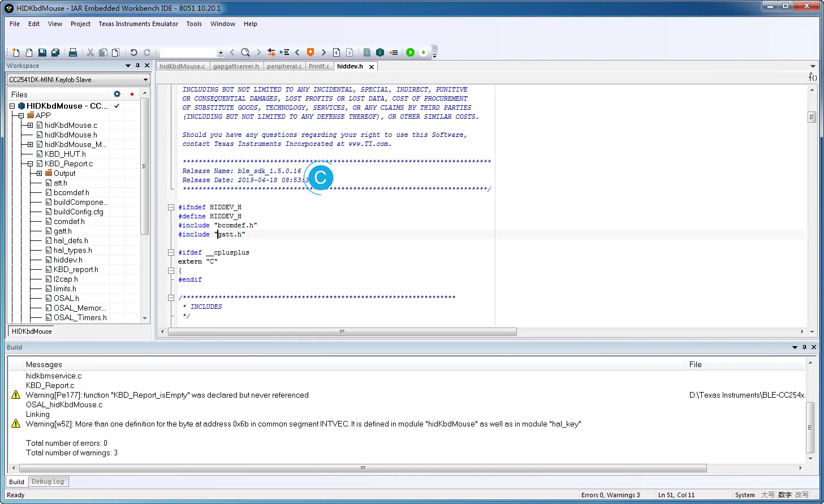Click the Compile file icon

367,53
